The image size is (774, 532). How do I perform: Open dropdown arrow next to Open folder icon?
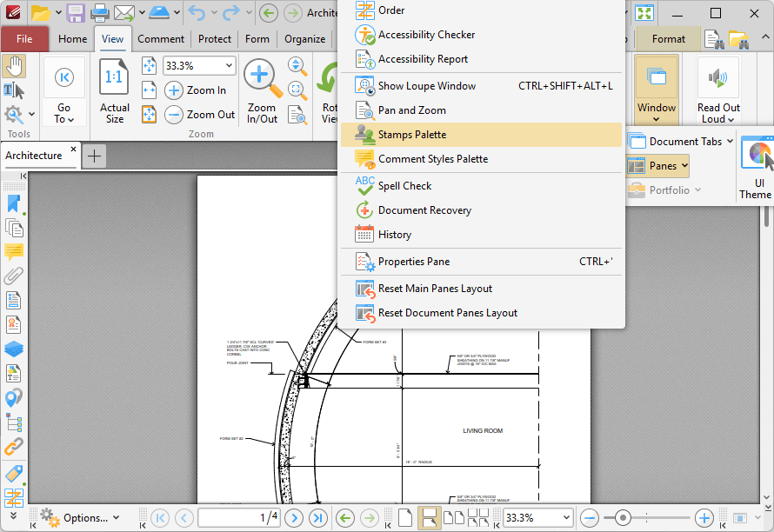pyautogui.click(x=58, y=12)
